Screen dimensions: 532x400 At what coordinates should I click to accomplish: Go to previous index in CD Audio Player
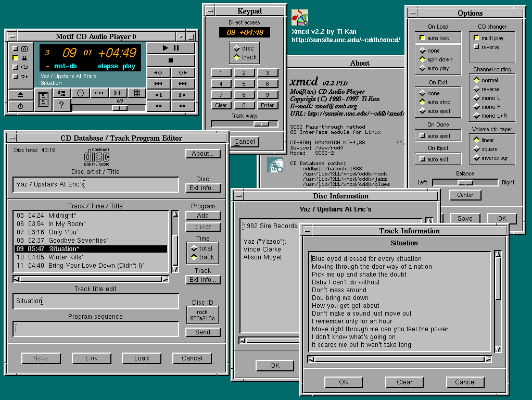tap(158, 95)
